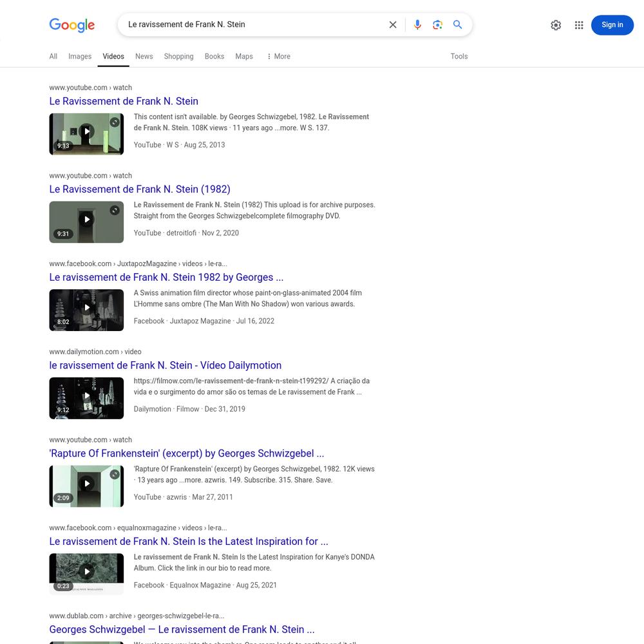Image resolution: width=644 pixels, height=644 pixels.
Task: Switch to the Shopping tab
Action: pos(178,56)
